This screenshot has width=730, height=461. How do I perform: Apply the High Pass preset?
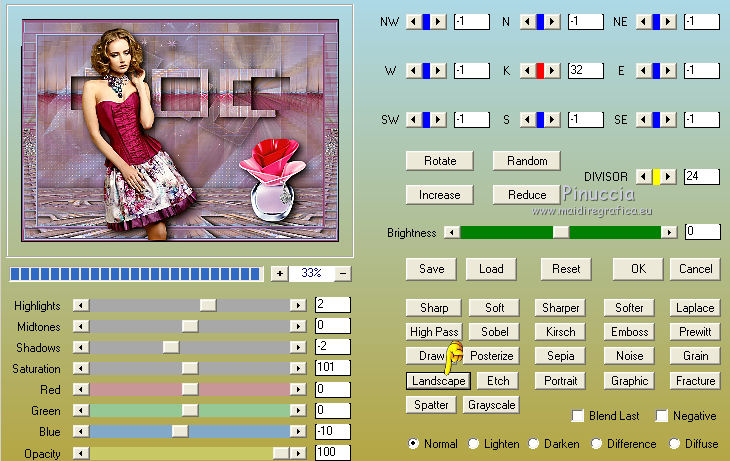pyautogui.click(x=434, y=332)
